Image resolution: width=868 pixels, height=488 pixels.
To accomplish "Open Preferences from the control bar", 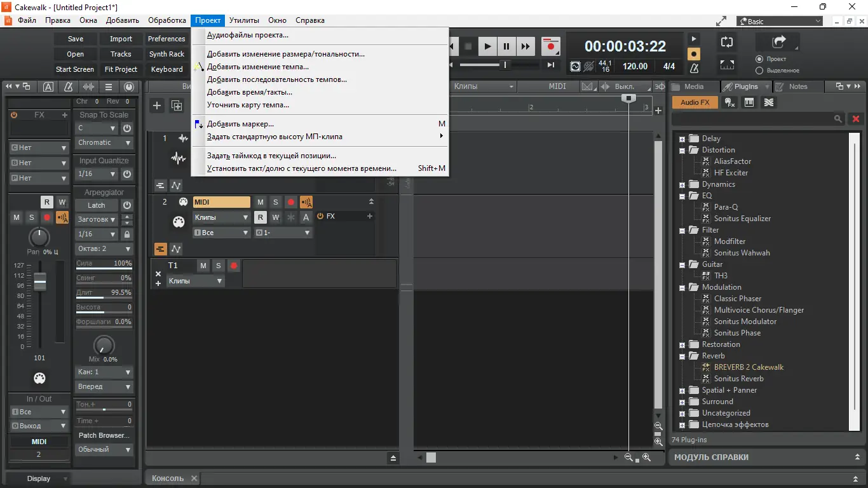I will coord(166,39).
